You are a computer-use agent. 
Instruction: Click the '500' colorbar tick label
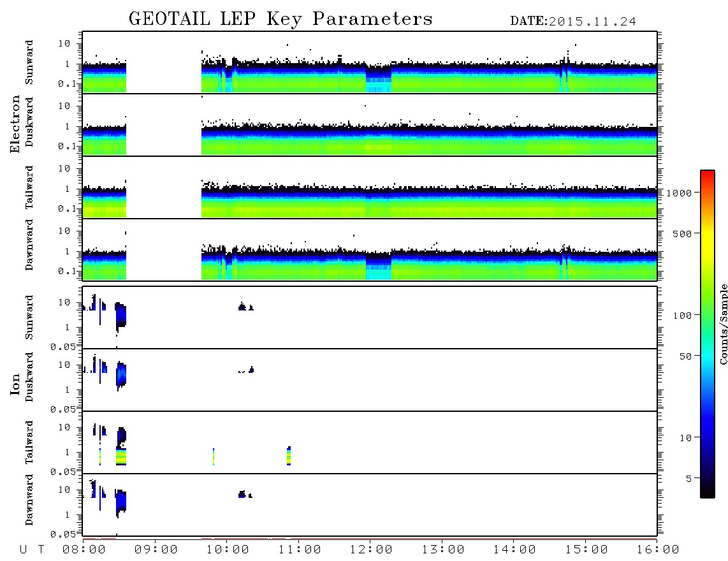point(682,234)
